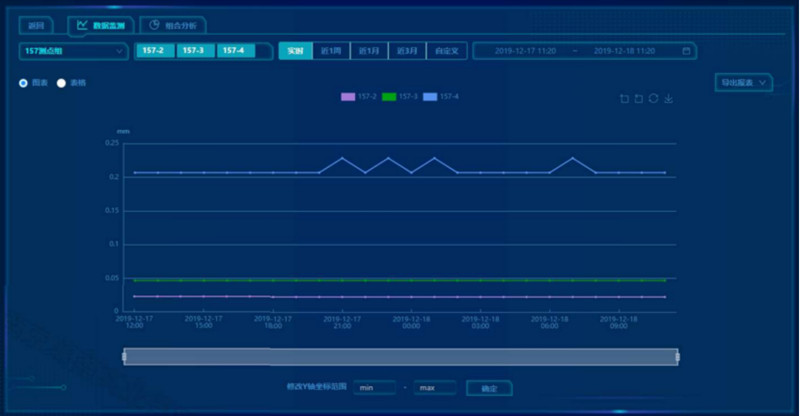The width and height of the screenshot is (800, 416).
Task: Click the save-as-image download icon
Action: 669,98
